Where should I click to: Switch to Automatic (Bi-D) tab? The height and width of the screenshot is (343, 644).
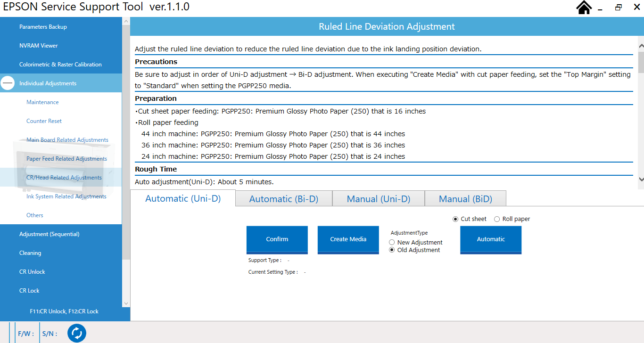284,199
